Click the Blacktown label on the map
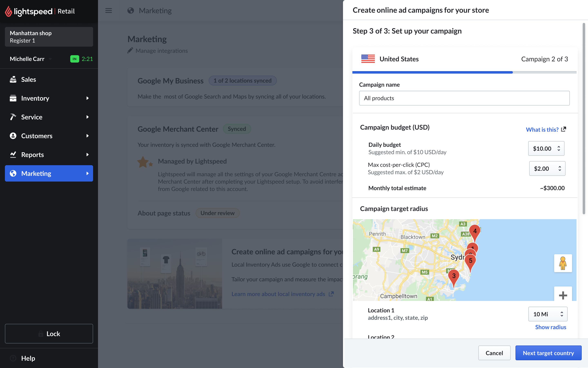 tap(413, 237)
